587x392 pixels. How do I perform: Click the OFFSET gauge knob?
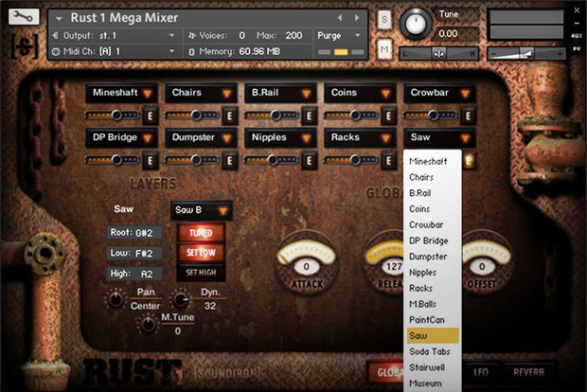[482, 262]
